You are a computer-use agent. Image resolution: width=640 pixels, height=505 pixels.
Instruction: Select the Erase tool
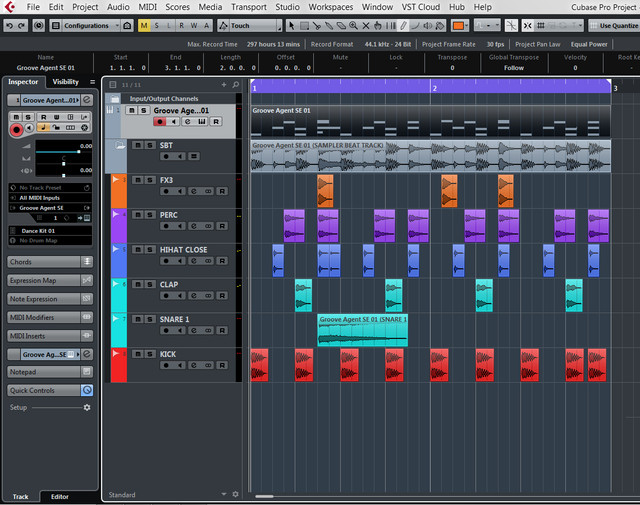(341, 26)
